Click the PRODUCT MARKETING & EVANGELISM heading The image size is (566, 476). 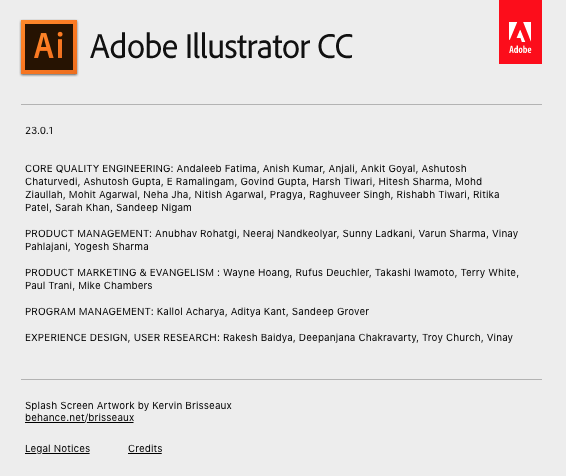pos(122,272)
